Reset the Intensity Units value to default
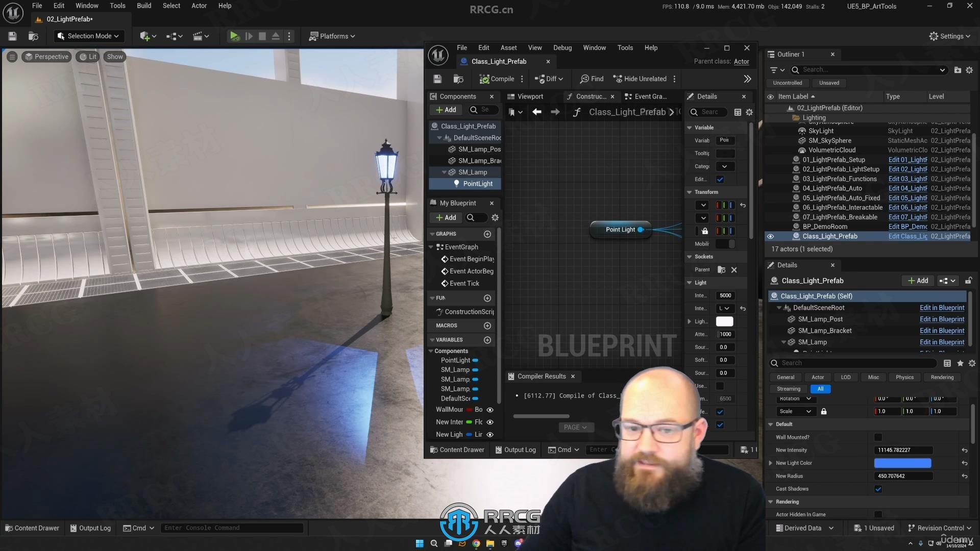The height and width of the screenshot is (551, 980). coord(743,309)
